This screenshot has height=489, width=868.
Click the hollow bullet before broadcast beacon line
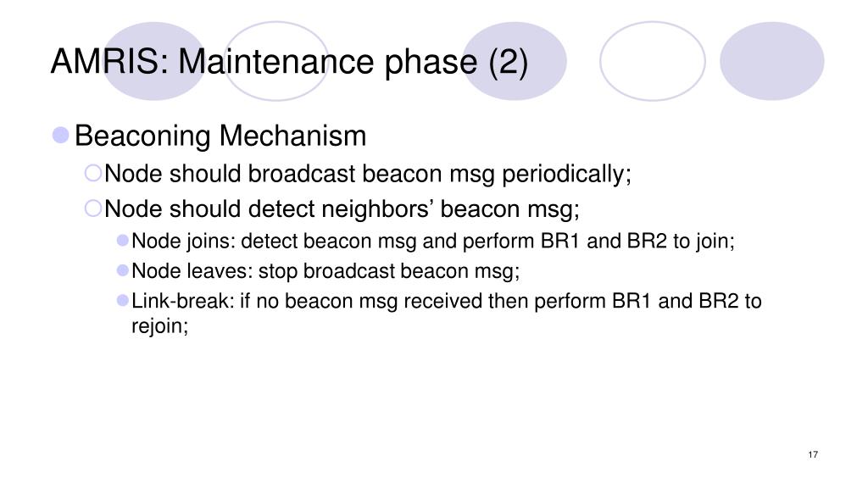click(x=93, y=173)
